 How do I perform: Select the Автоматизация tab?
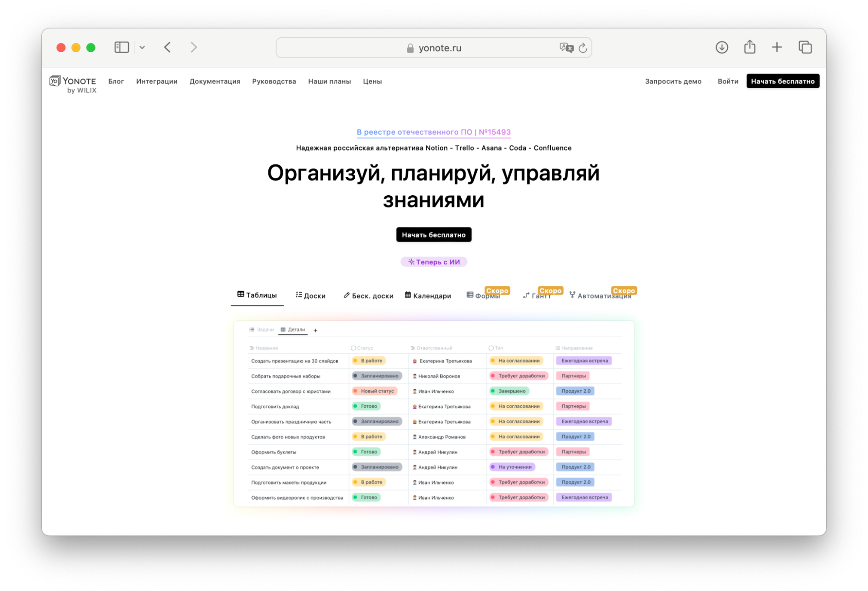[x=600, y=295]
